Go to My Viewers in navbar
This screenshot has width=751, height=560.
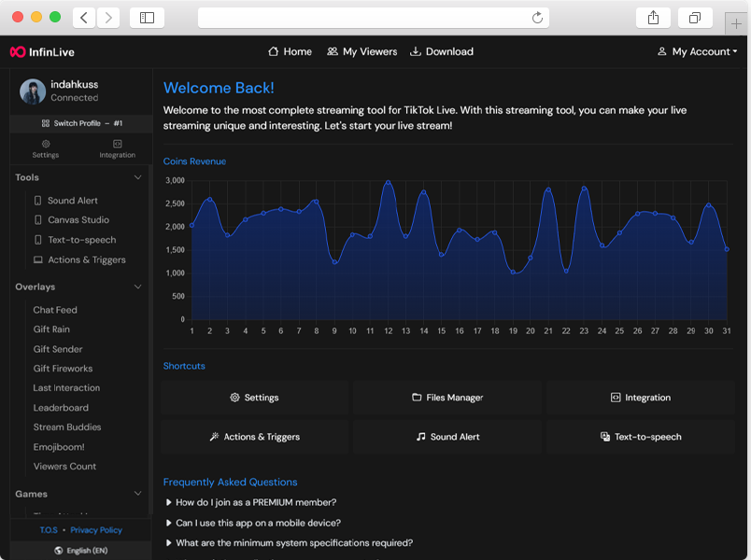[x=361, y=52]
